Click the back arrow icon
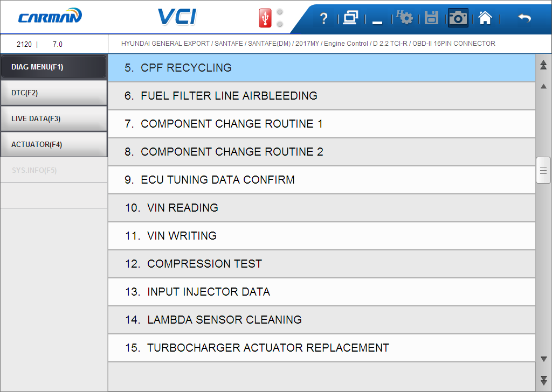This screenshot has width=552, height=392. (525, 18)
